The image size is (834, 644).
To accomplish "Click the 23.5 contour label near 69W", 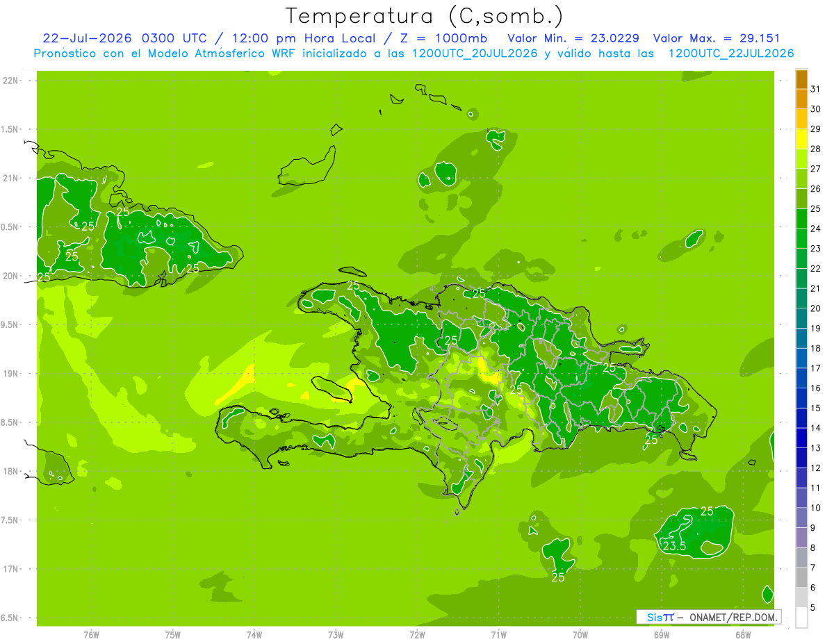I will 674,546.
